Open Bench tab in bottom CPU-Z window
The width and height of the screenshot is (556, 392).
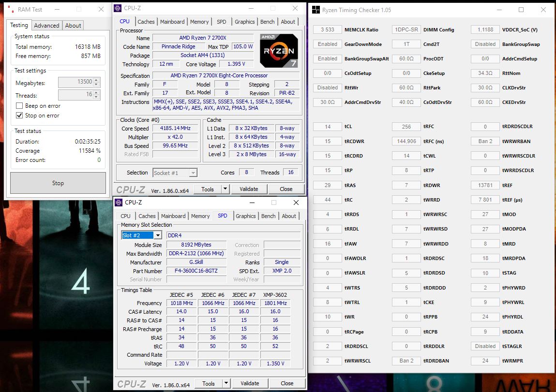click(269, 216)
